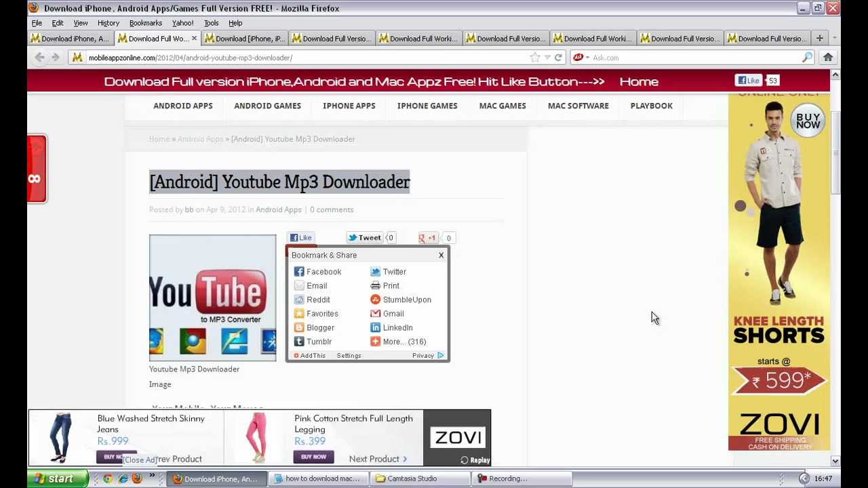Go to IPHONE GAMES category

tap(427, 106)
